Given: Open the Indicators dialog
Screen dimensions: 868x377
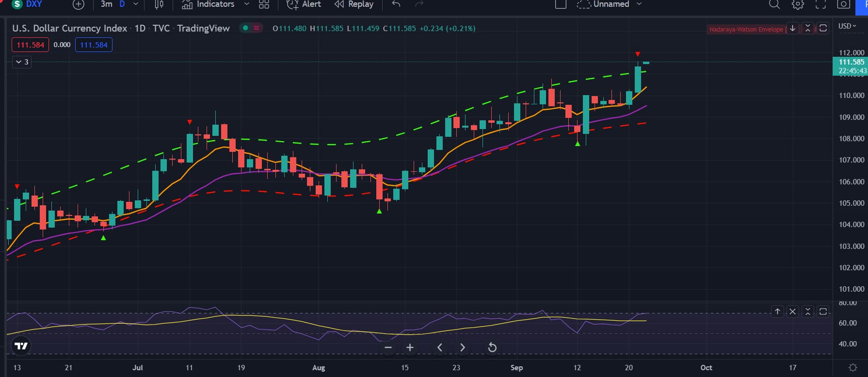Looking at the screenshot, I should 208,4.
